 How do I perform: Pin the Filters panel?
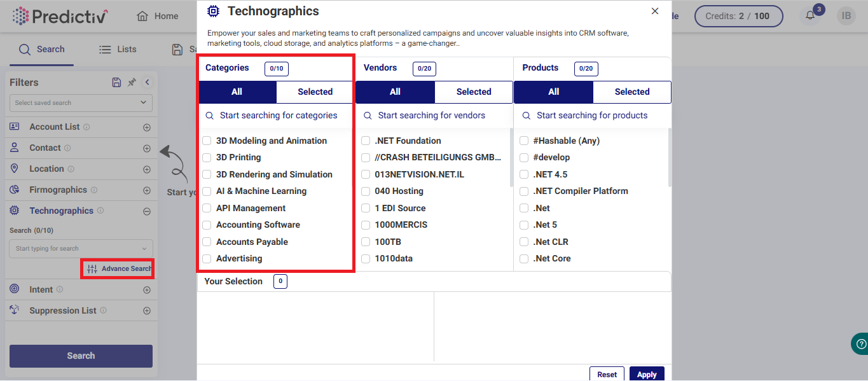click(x=132, y=82)
